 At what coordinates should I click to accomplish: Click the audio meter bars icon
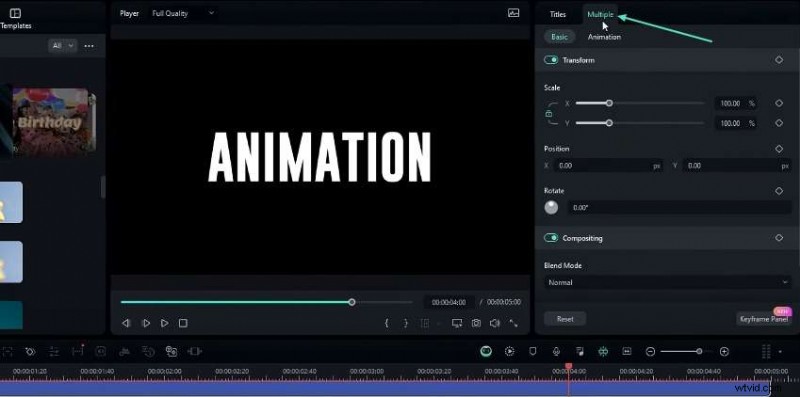pyautogui.click(x=766, y=351)
